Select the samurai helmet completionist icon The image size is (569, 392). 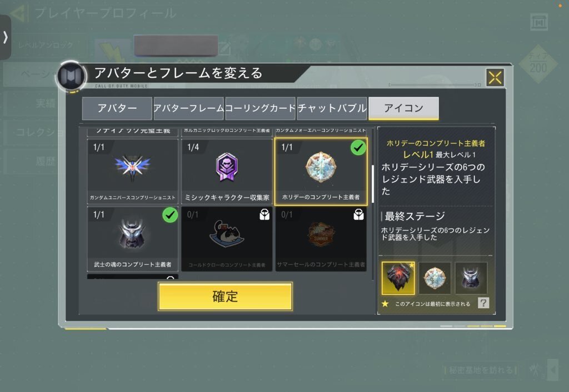point(132,239)
